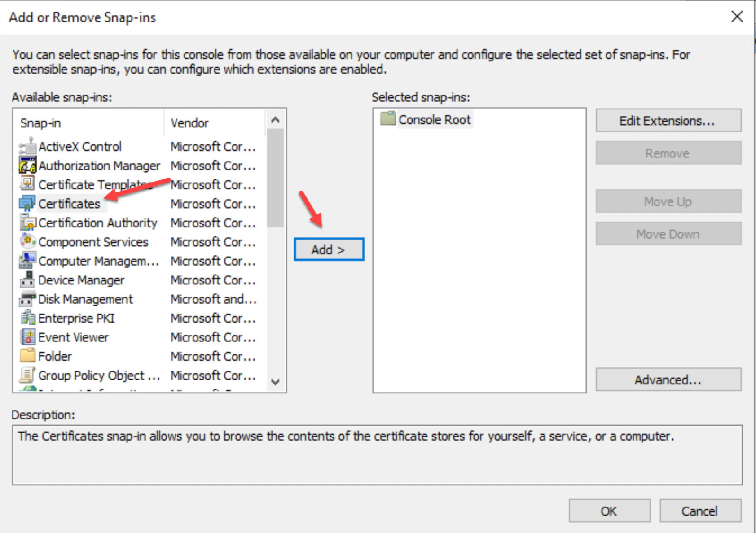Select the Certificates snap-in
The height and width of the screenshot is (533, 756).
tap(69, 204)
